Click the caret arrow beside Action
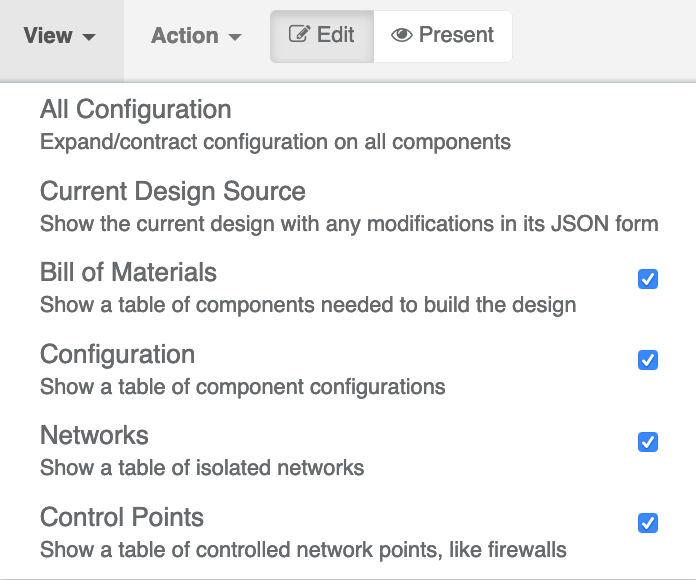This screenshot has width=696, height=580. (x=235, y=38)
